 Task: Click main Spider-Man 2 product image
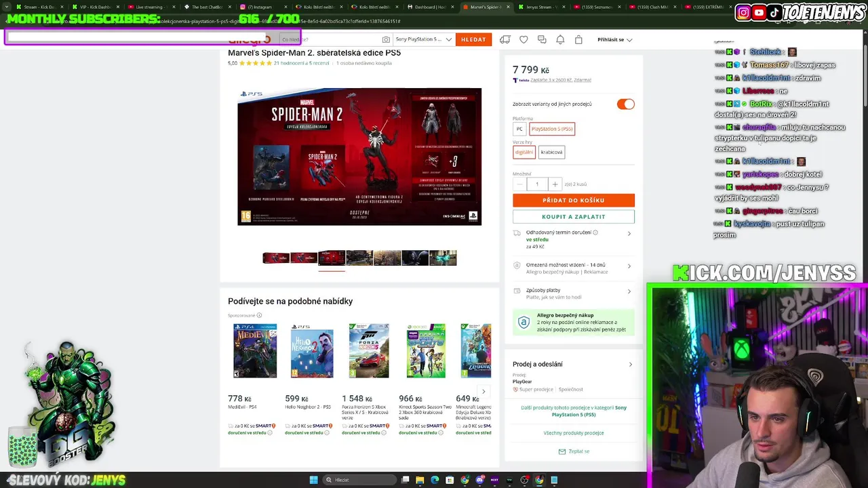[359, 157]
